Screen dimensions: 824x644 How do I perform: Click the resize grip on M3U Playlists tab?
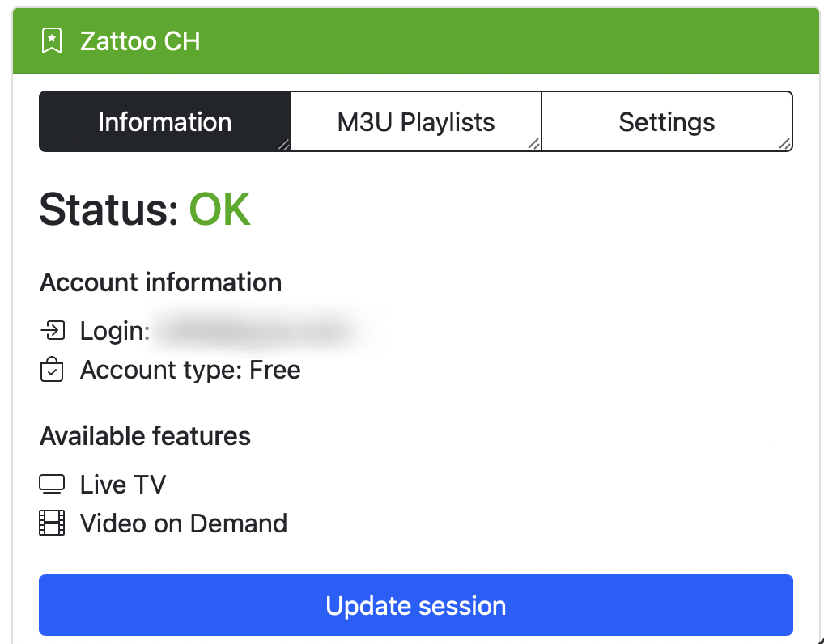tap(534, 144)
